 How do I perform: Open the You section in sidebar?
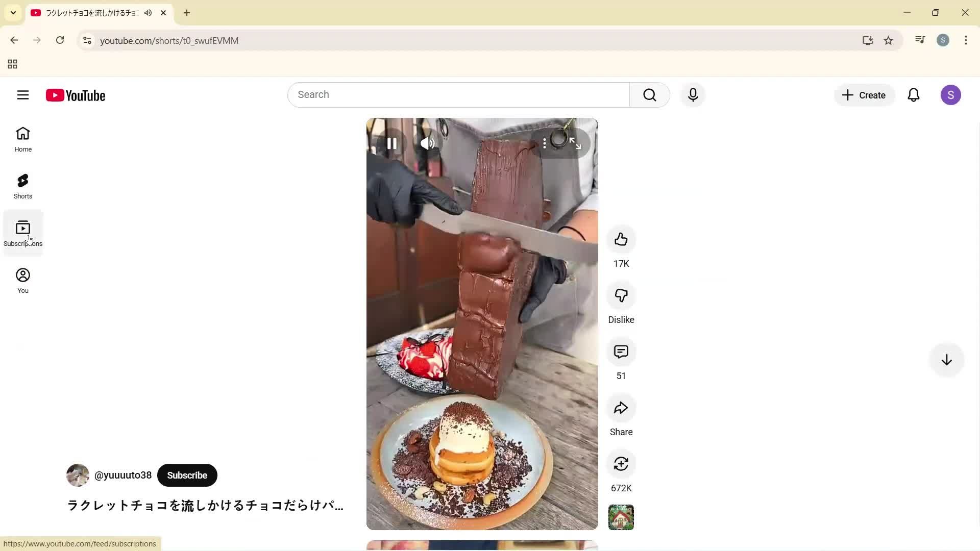click(x=22, y=280)
